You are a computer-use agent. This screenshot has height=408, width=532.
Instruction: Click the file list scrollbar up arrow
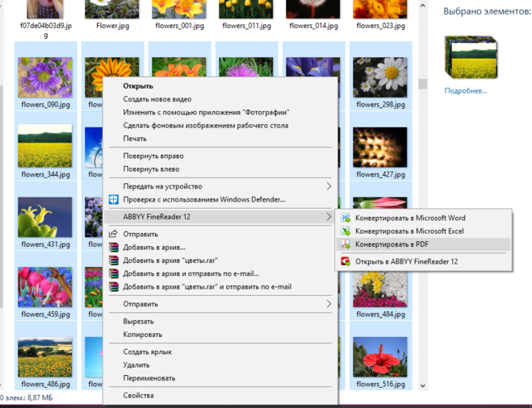click(422, 6)
